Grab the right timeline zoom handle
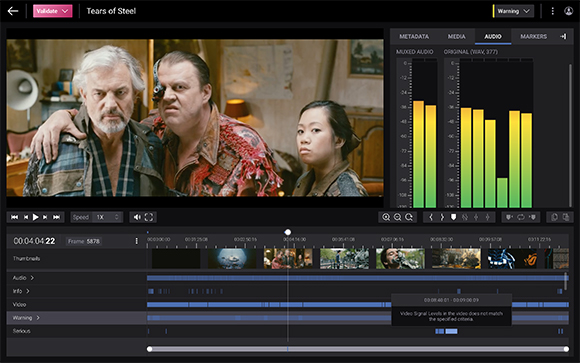The image size is (580, 363). 566,349
